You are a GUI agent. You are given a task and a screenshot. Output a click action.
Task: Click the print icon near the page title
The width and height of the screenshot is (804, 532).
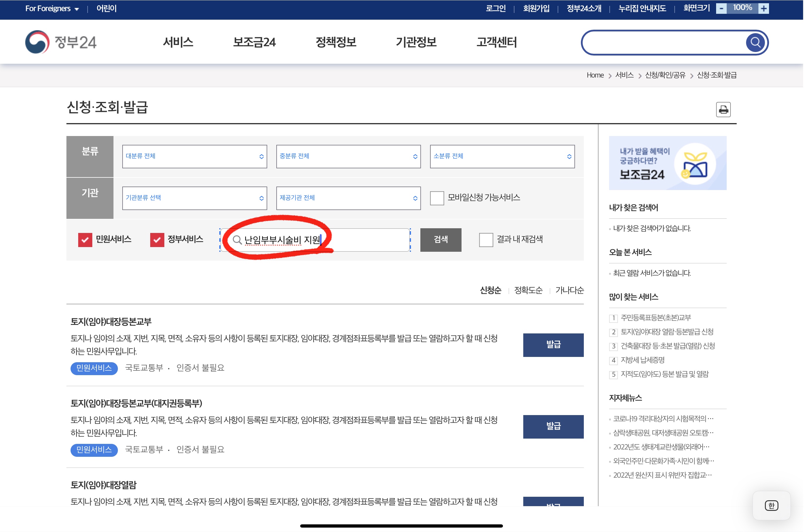coord(723,109)
